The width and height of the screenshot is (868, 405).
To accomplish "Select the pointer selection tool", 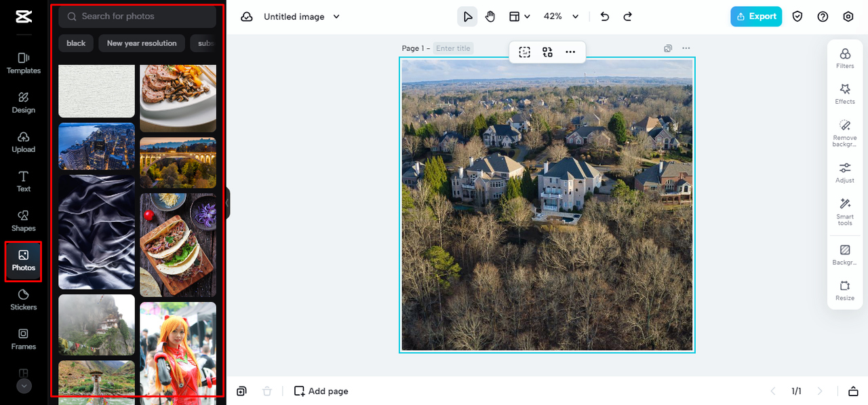I will click(x=467, y=17).
